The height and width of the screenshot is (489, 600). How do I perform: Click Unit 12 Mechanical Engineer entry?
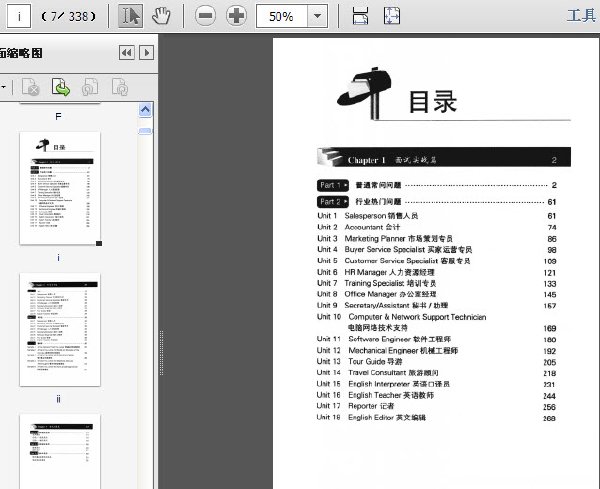tap(437, 350)
